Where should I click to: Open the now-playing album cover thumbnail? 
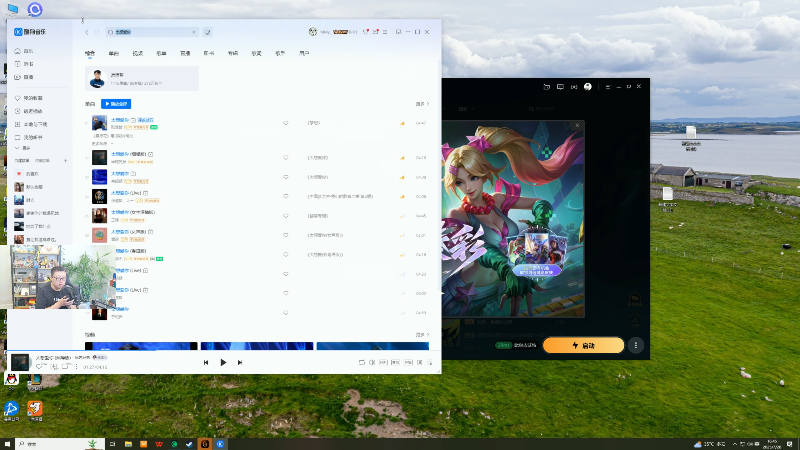coord(20,362)
